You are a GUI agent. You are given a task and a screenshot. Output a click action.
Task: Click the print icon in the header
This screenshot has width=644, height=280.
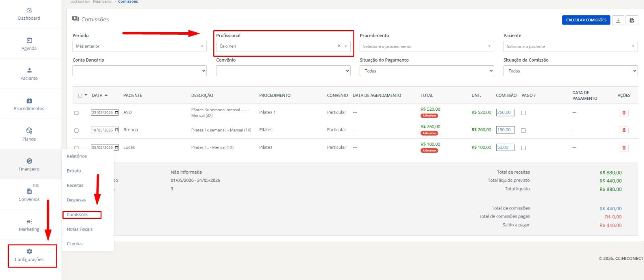point(632,20)
